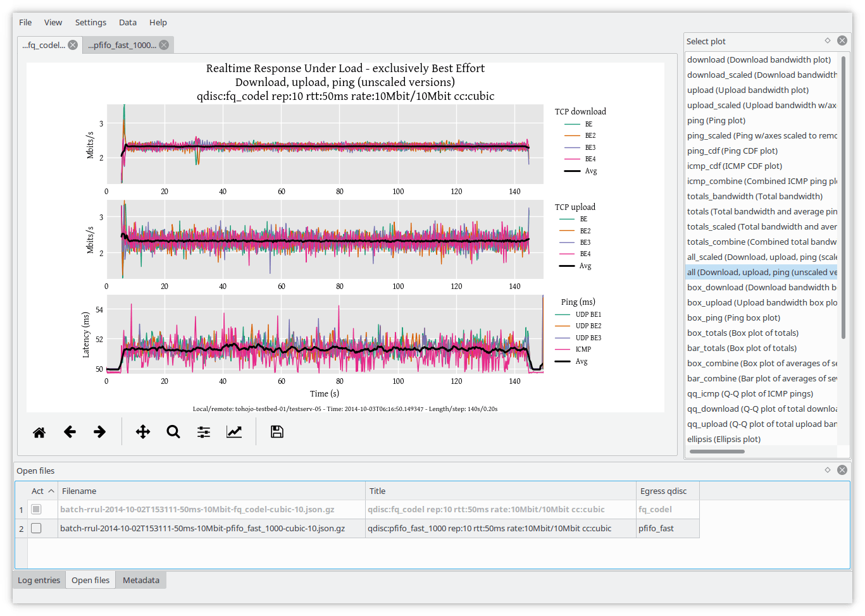Viewport: 865px width, 616px height.
Task: Enable the Act checkbox for the fq_codel file
Action: coord(36,509)
